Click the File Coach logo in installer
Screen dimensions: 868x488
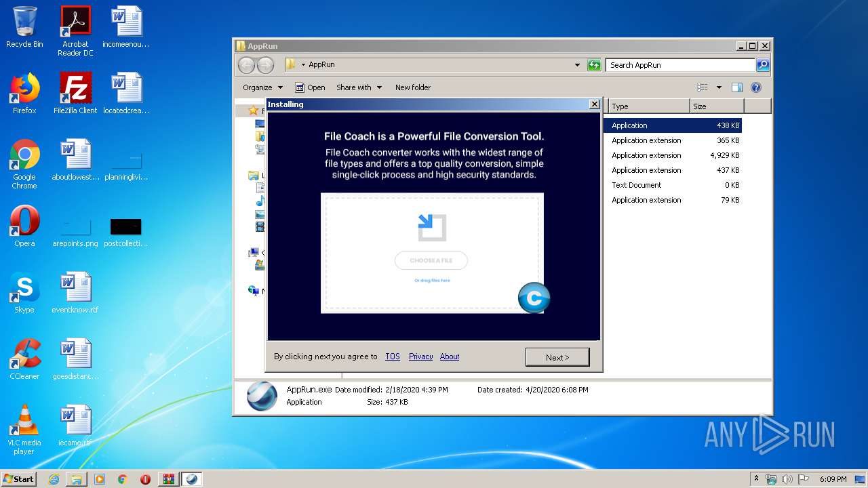pyautogui.click(x=534, y=298)
